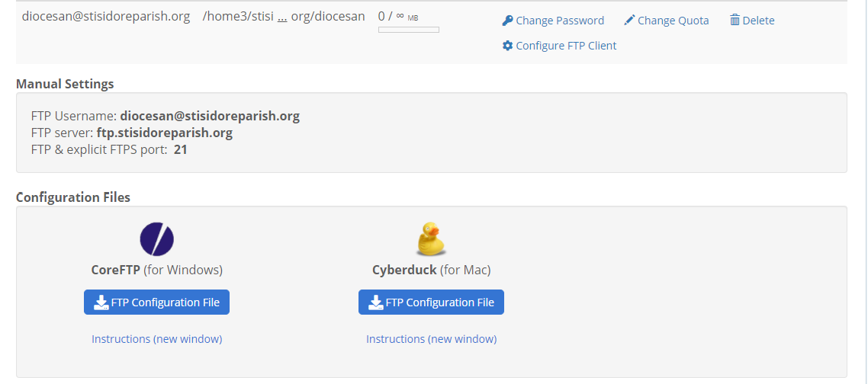The height and width of the screenshot is (384, 868).
Task: Select the diocesan@stisidoreparish.org account name
Action: tap(106, 16)
